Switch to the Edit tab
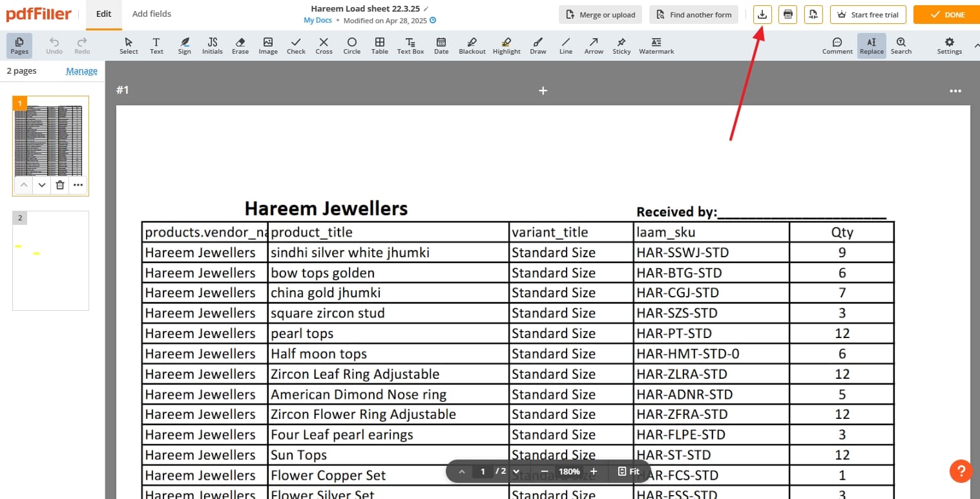Viewport: 980px width, 499px height. coord(104,14)
